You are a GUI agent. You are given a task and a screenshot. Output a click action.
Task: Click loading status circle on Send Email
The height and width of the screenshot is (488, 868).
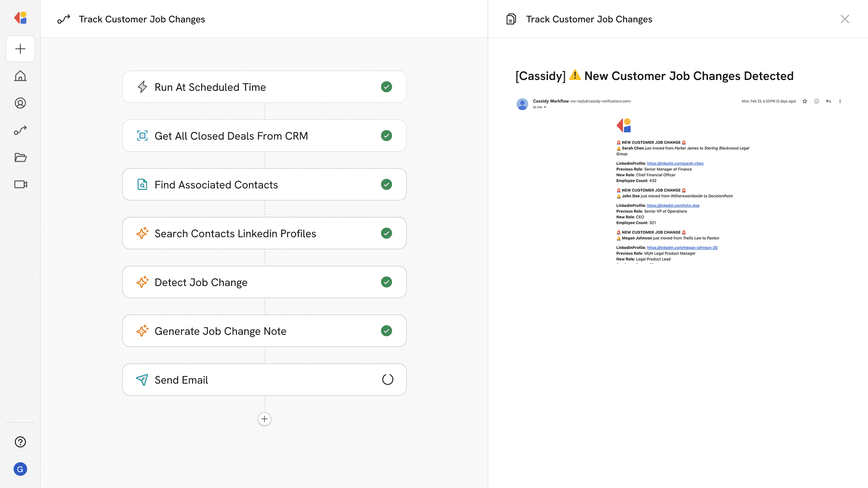387,380
